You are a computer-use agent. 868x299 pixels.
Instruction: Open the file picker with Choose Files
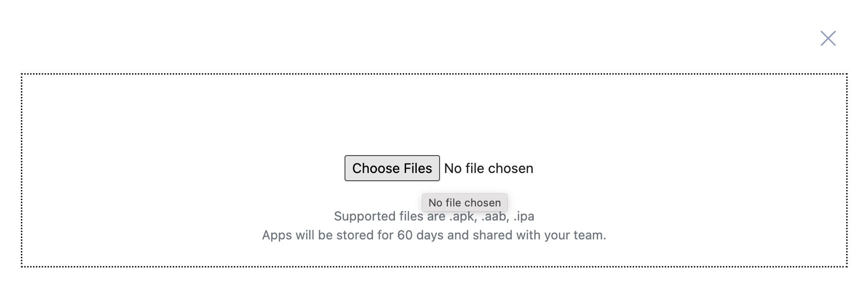(x=392, y=168)
